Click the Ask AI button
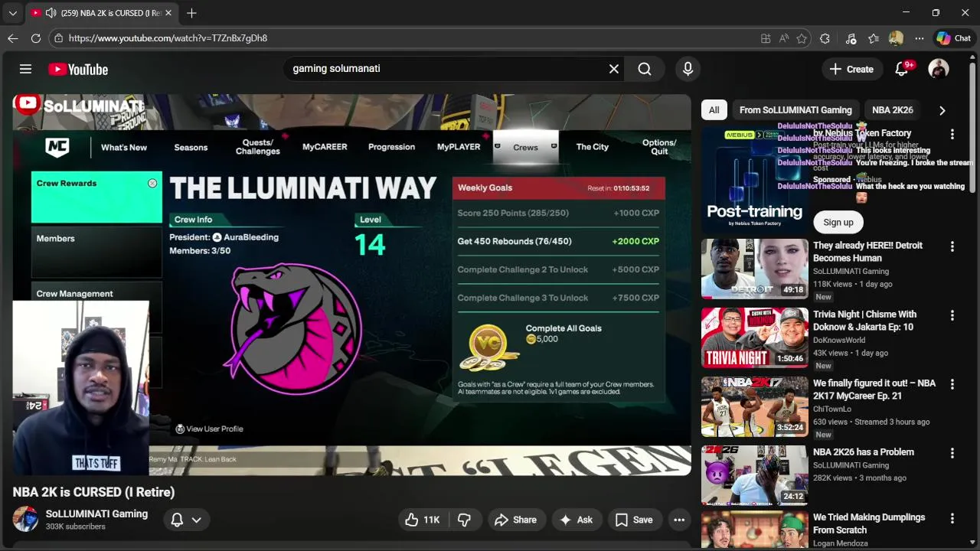Viewport: 980px width, 551px height. [577, 520]
